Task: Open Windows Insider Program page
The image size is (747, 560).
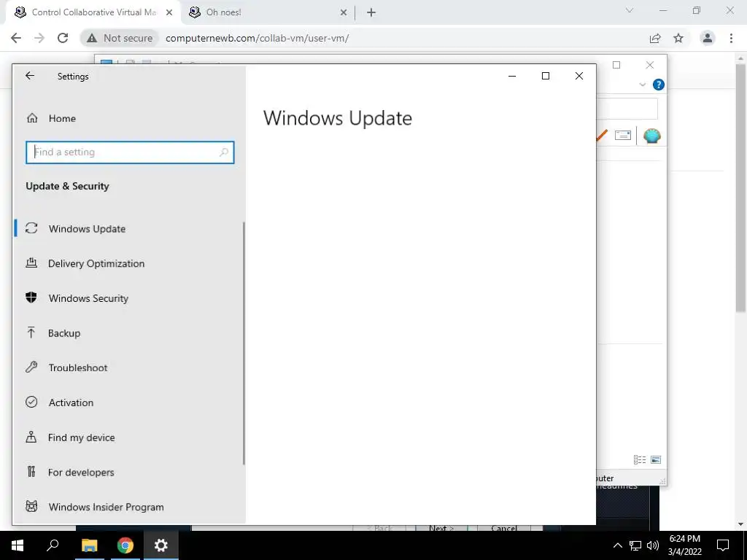Action: point(128,507)
